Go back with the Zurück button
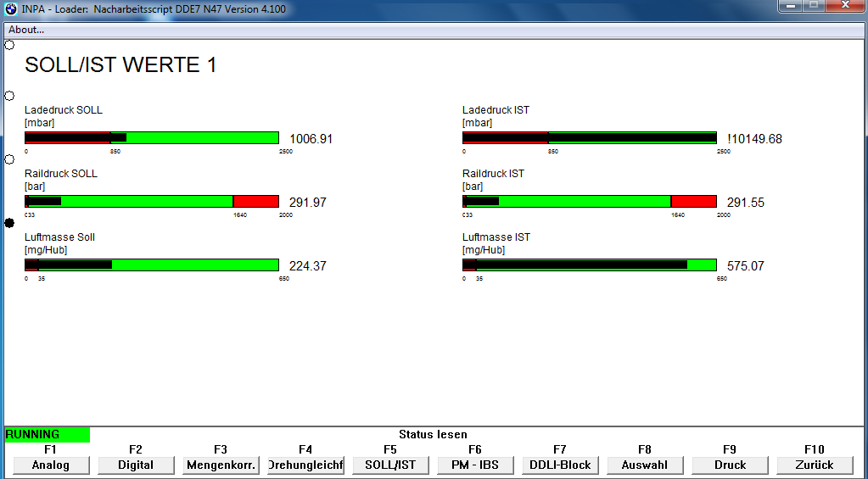Screen dimensions: 868x479 point(815,465)
